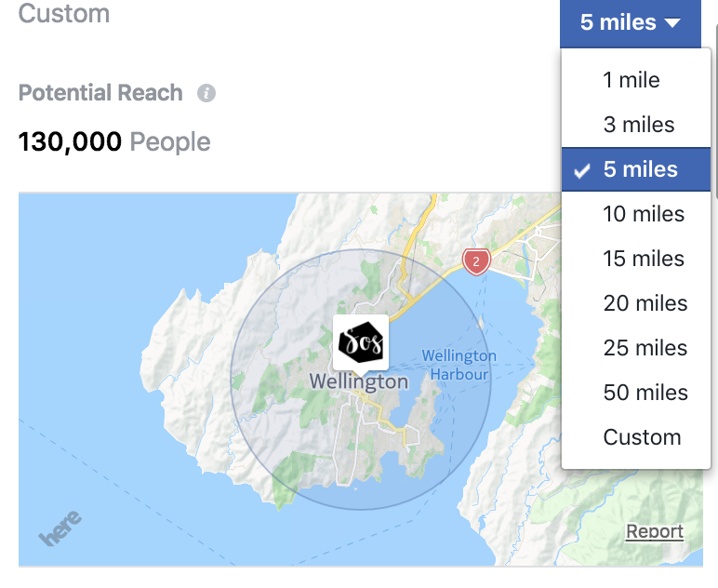Select 3 miles radius option
Viewport: 718px width, 588px height.
636,125
